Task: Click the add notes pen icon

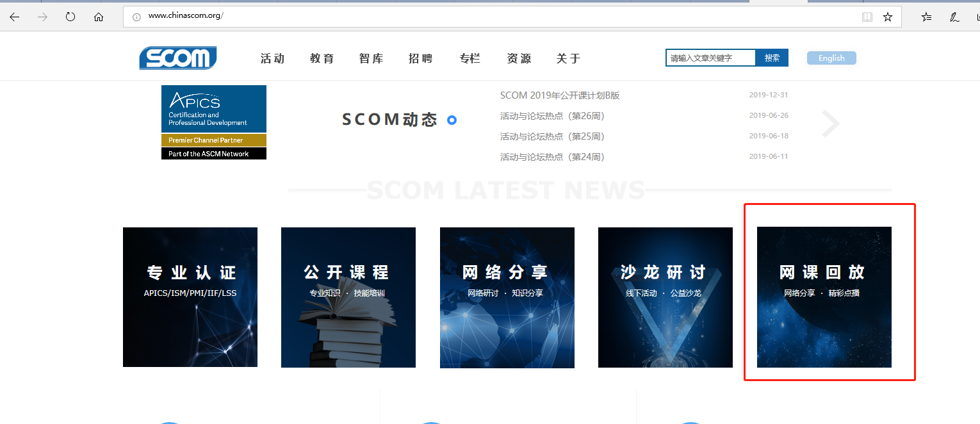Action: (x=954, y=17)
